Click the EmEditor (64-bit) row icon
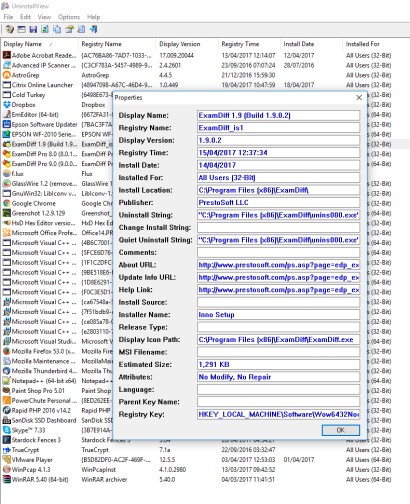 tap(6, 114)
